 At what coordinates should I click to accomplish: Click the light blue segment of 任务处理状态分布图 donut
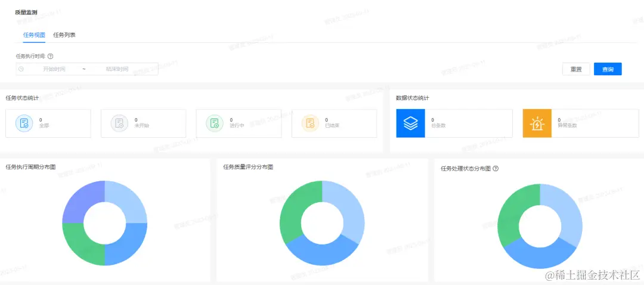[568, 210]
